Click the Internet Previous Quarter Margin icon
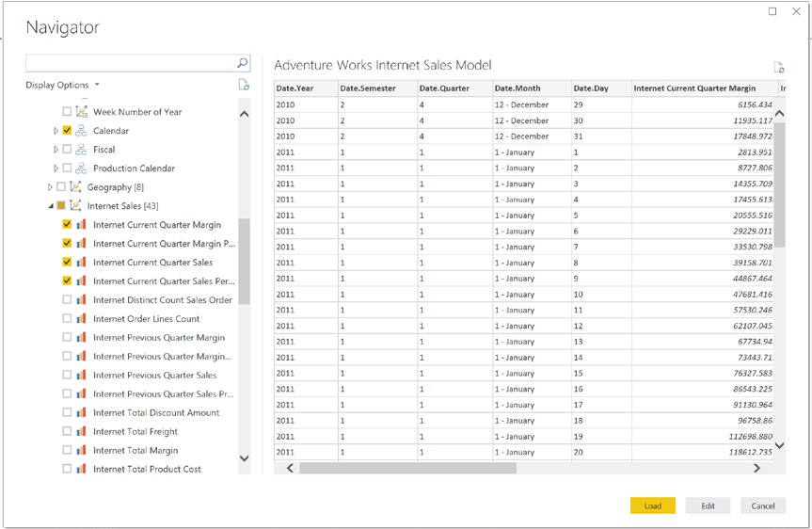Image resolution: width=812 pixels, height=529 pixels. pos(81,337)
